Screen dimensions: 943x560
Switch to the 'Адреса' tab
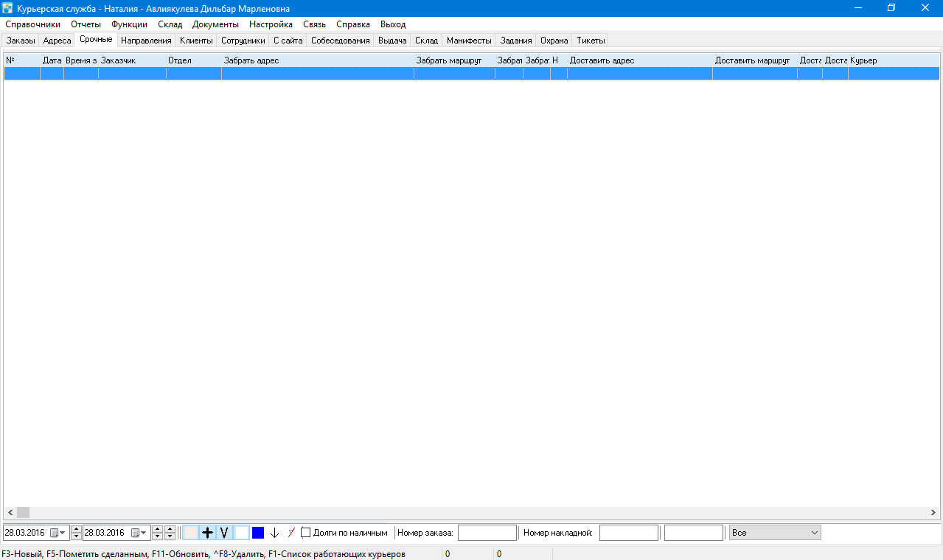58,41
